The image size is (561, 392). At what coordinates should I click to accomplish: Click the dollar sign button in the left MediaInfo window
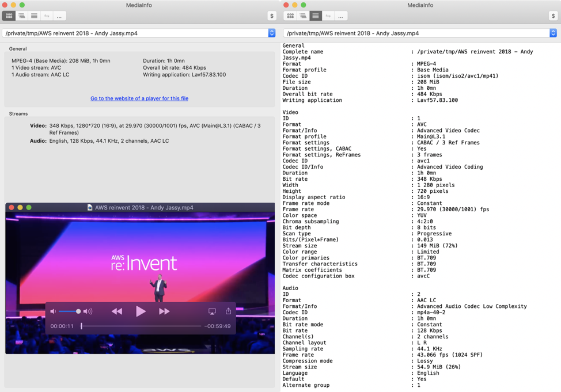click(x=271, y=16)
